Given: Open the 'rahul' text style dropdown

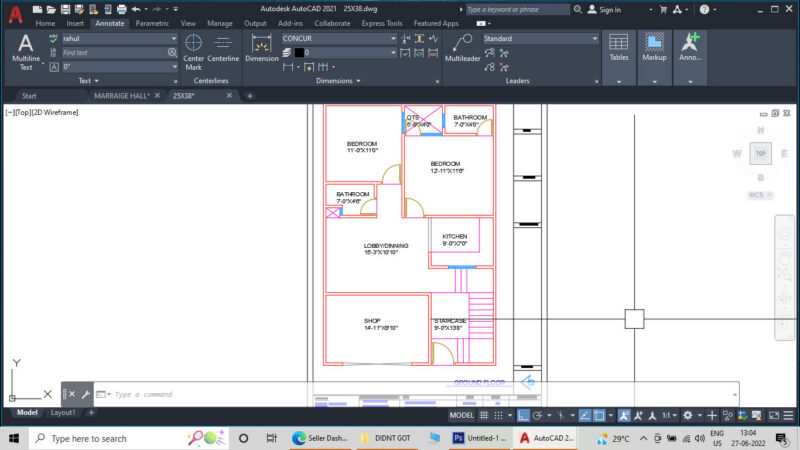Looking at the screenshot, I should tap(119, 38).
